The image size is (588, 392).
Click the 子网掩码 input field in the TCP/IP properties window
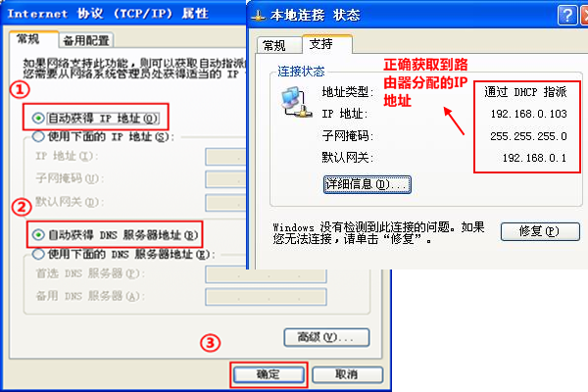tap(226, 179)
